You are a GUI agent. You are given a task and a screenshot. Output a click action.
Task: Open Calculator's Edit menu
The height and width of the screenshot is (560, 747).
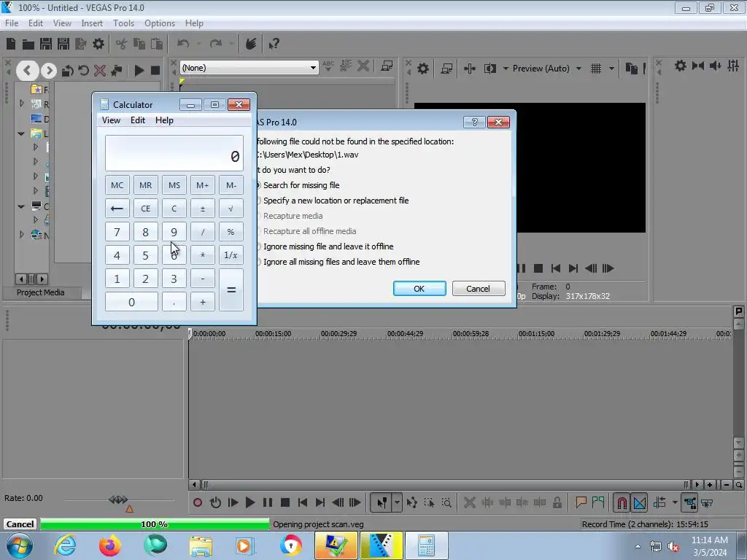[138, 120]
